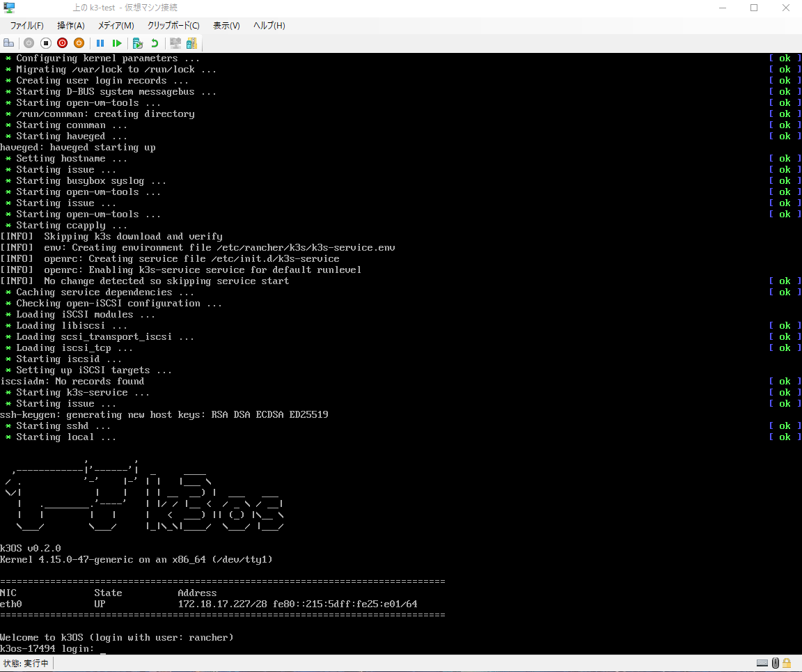Click the Enhanced Session monitor icon
This screenshot has height=672, width=802.
tap(175, 43)
